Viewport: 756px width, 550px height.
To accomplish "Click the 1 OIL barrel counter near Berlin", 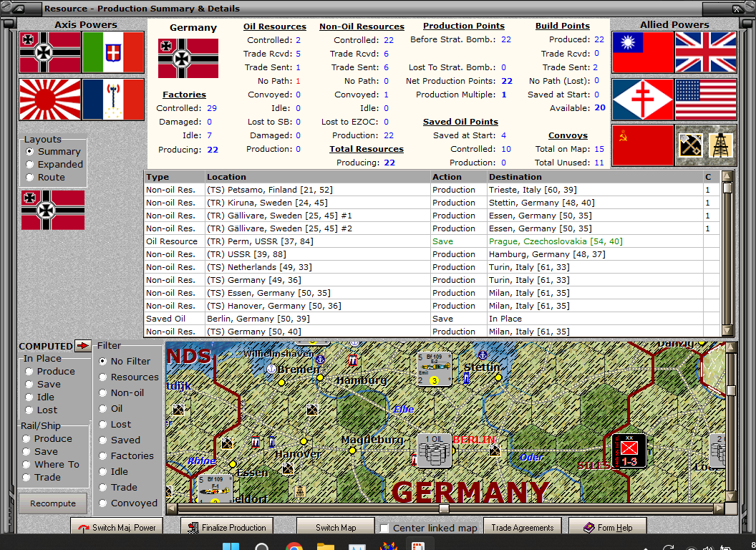I will pos(434,451).
